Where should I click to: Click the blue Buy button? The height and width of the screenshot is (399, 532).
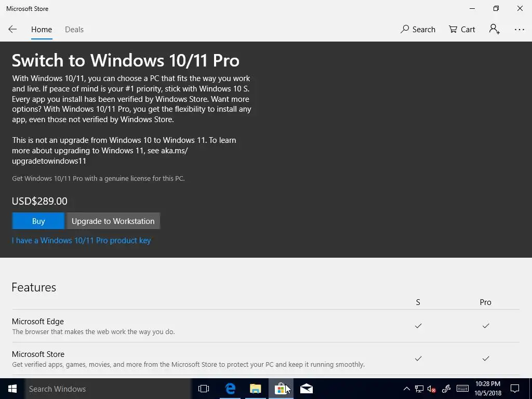[38, 221]
